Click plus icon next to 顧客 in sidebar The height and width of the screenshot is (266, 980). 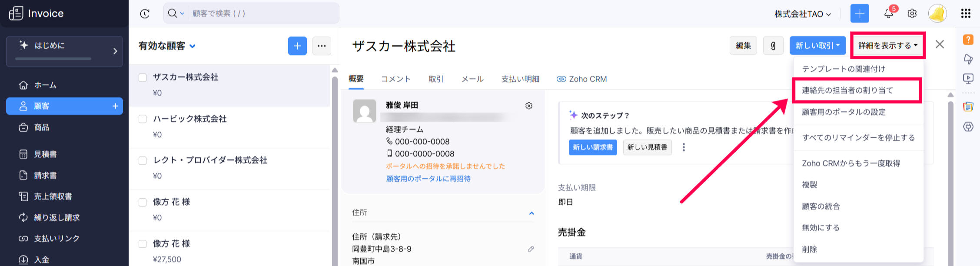point(116,106)
